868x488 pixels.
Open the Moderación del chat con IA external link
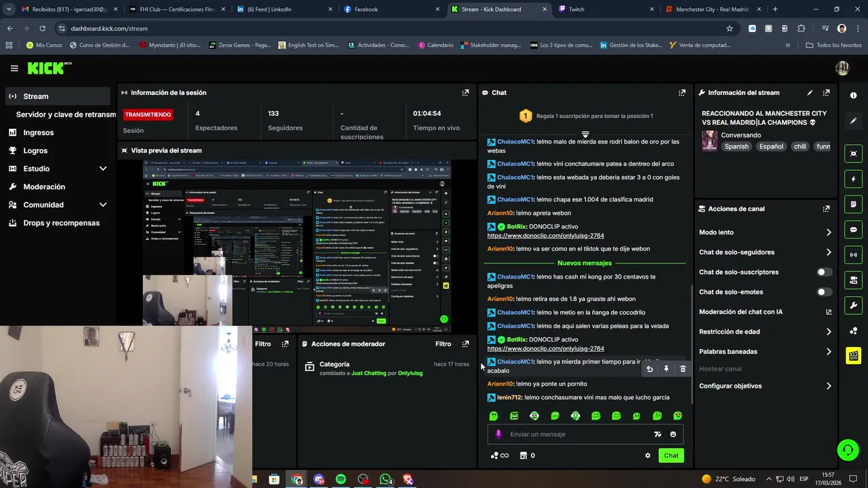tap(829, 312)
